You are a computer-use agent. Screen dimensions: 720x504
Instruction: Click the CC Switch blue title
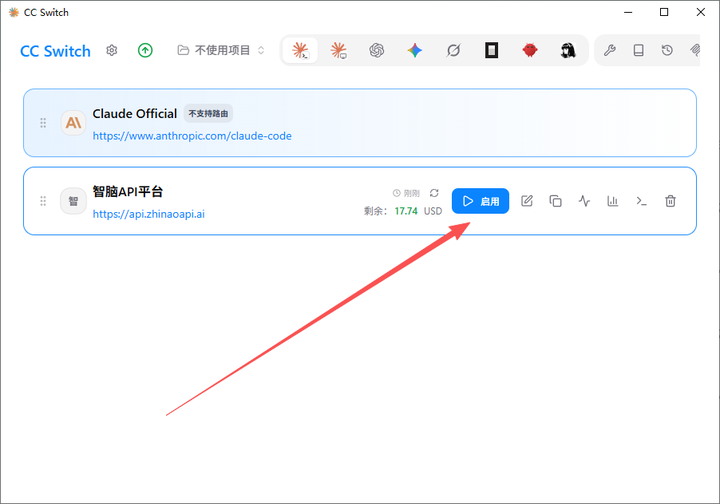click(55, 51)
